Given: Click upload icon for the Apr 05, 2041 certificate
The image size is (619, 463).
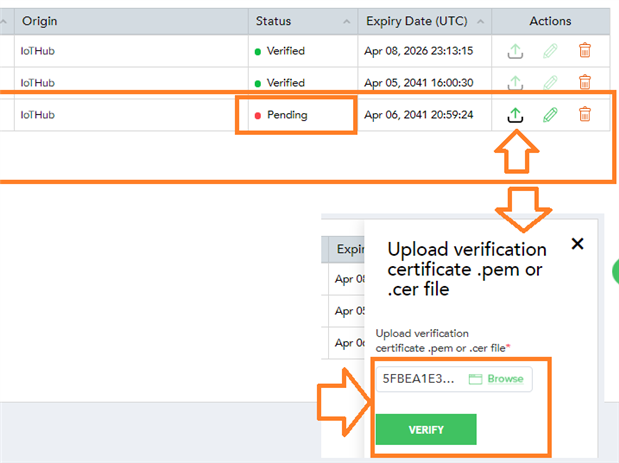Looking at the screenshot, I should pos(516,82).
